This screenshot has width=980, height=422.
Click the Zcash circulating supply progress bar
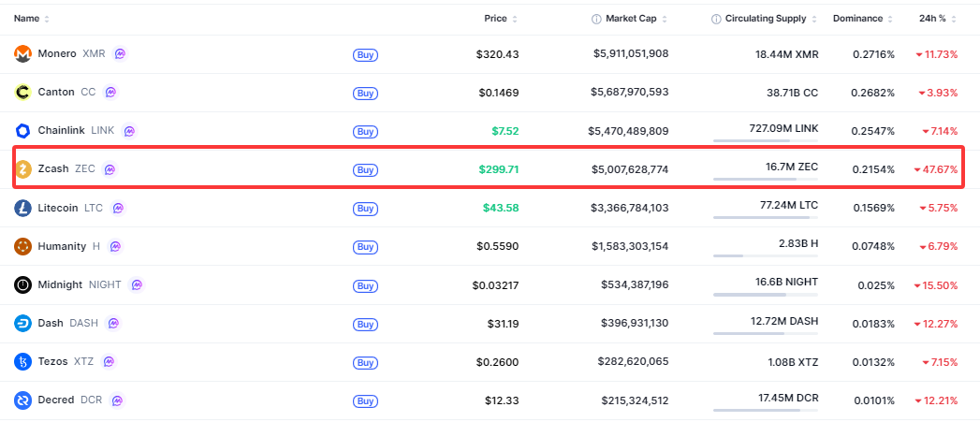point(765,179)
